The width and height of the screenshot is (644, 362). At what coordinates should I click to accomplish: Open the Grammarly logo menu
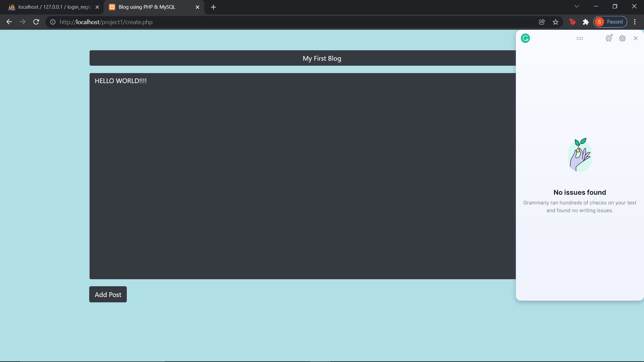point(525,38)
